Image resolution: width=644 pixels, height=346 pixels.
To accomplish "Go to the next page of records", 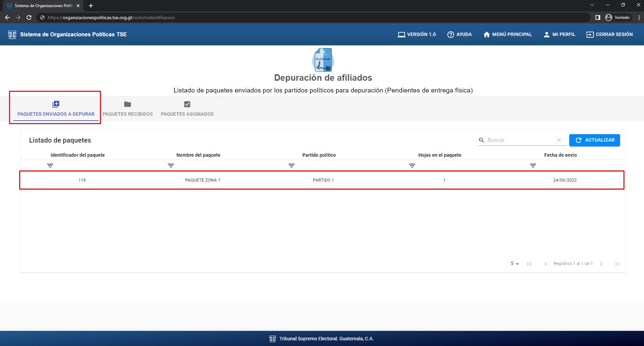I will pyautogui.click(x=601, y=264).
